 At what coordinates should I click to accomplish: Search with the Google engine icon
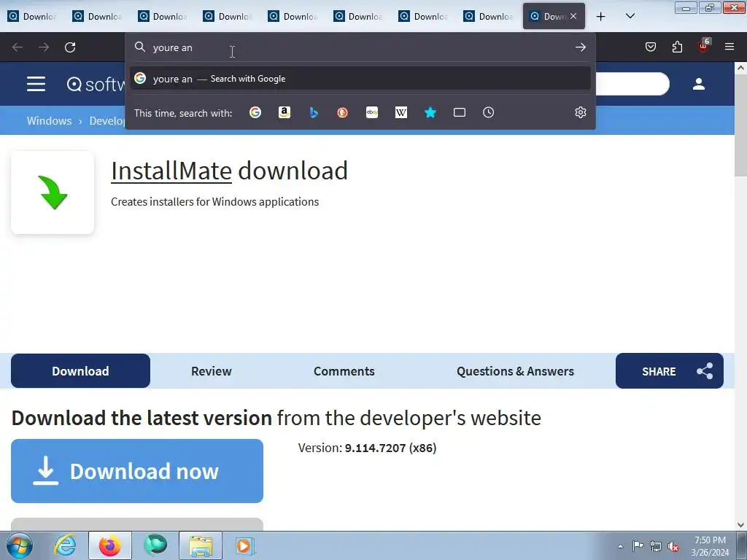[255, 112]
